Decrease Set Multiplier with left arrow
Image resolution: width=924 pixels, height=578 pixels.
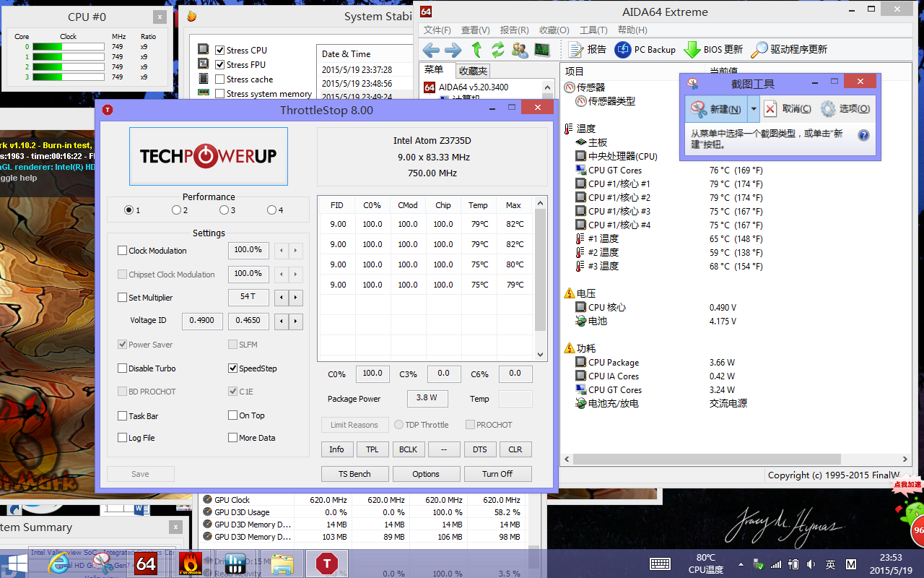coord(282,298)
